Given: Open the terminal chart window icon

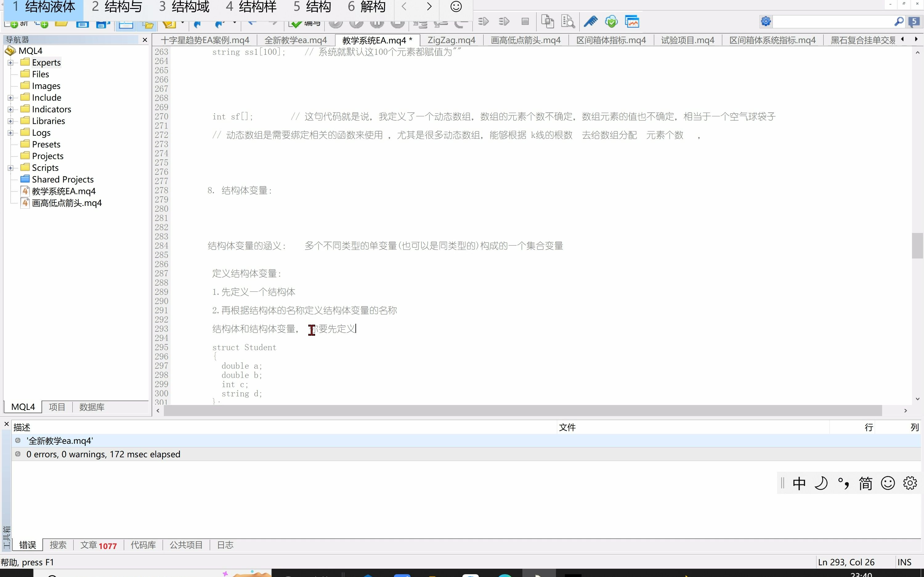Looking at the screenshot, I should coord(632,21).
